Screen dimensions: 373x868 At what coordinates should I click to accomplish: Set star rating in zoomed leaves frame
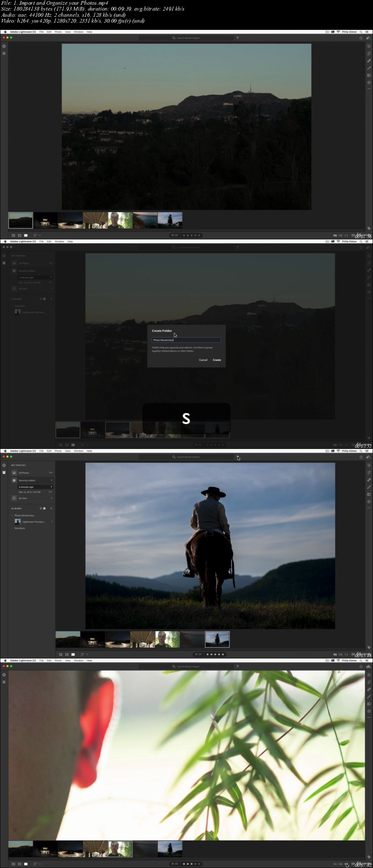(192, 864)
